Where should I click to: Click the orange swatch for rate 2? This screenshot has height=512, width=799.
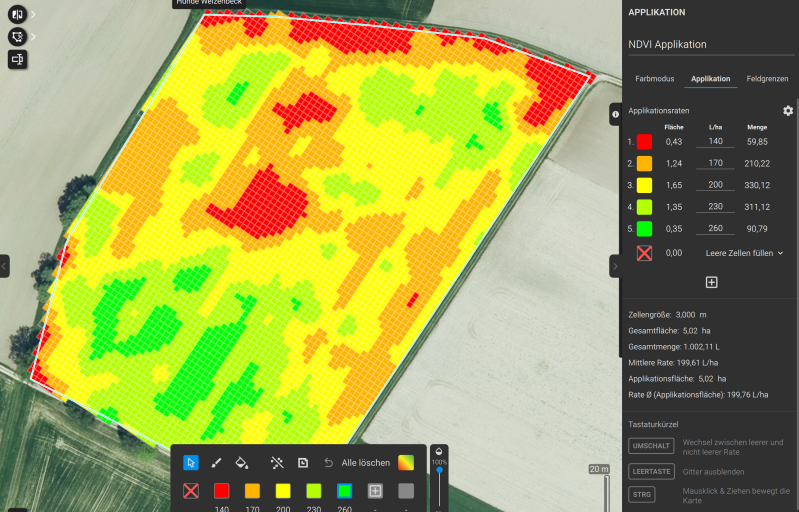(x=645, y=164)
